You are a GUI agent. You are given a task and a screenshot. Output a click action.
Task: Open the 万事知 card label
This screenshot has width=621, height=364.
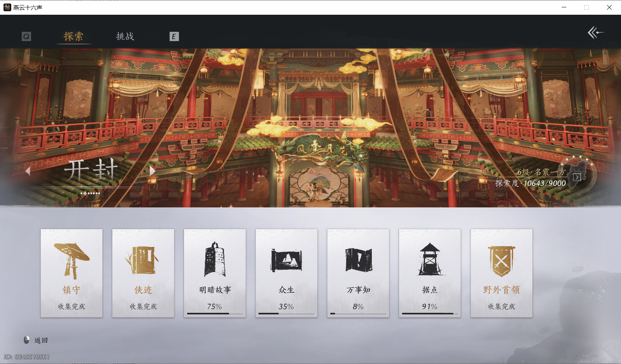[358, 290]
